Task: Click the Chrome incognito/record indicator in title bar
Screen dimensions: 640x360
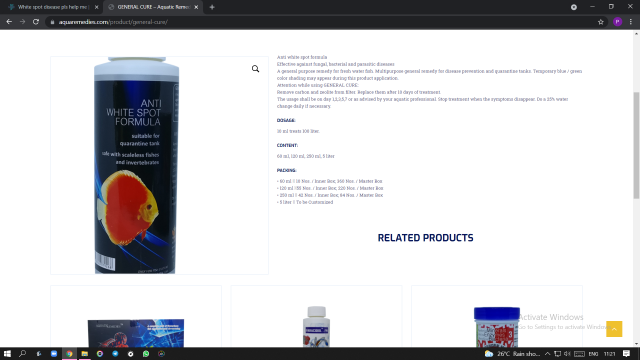Action: (574, 7)
